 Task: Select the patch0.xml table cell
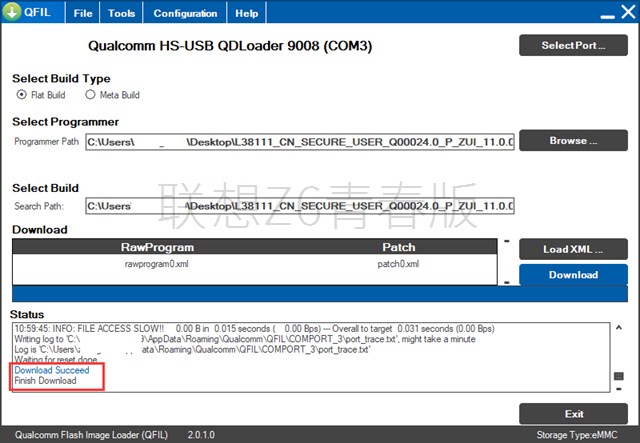398,264
